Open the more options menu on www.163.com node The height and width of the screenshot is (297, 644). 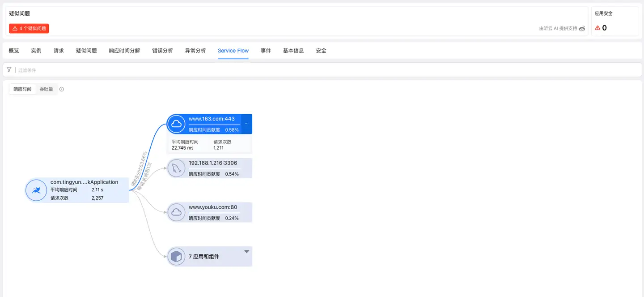tap(246, 123)
